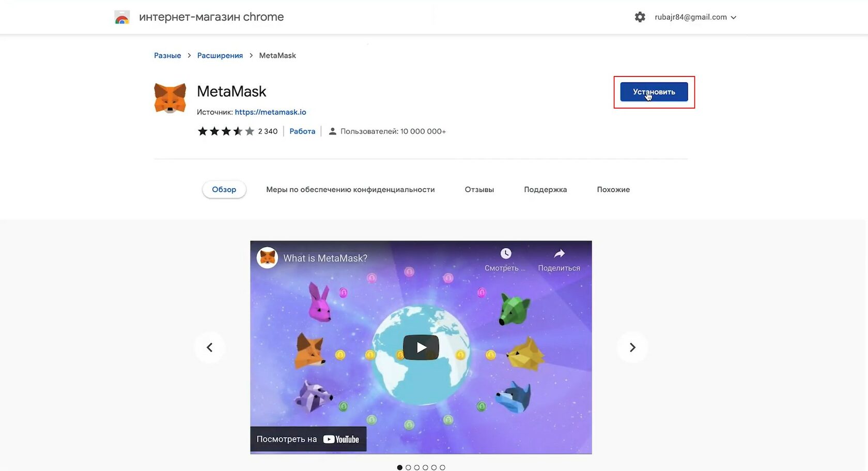Select the second carousel dot
868x471 pixels.
coord(408,467)
